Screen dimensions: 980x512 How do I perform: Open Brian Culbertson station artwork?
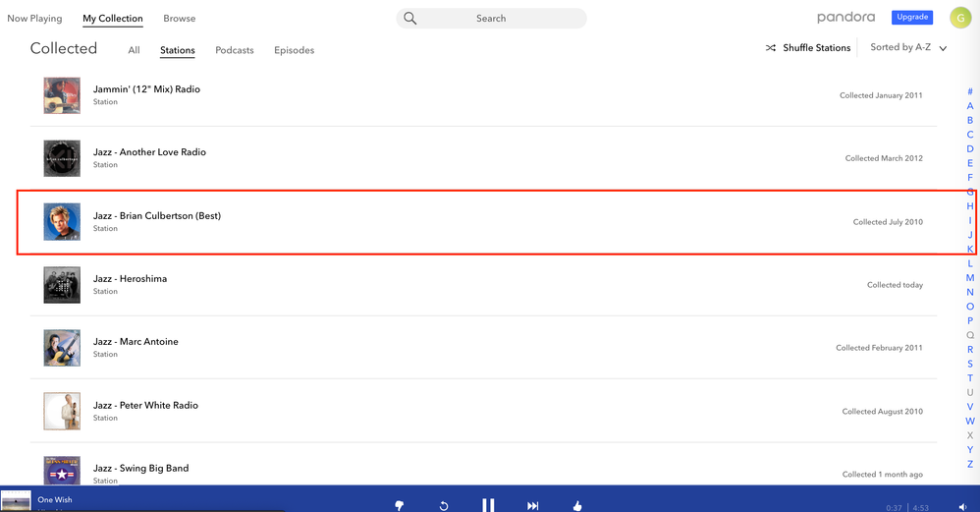click(62, 222)
